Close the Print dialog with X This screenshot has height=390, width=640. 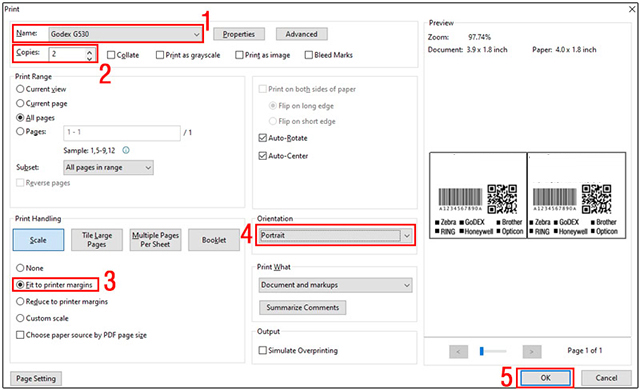[632, 9]
